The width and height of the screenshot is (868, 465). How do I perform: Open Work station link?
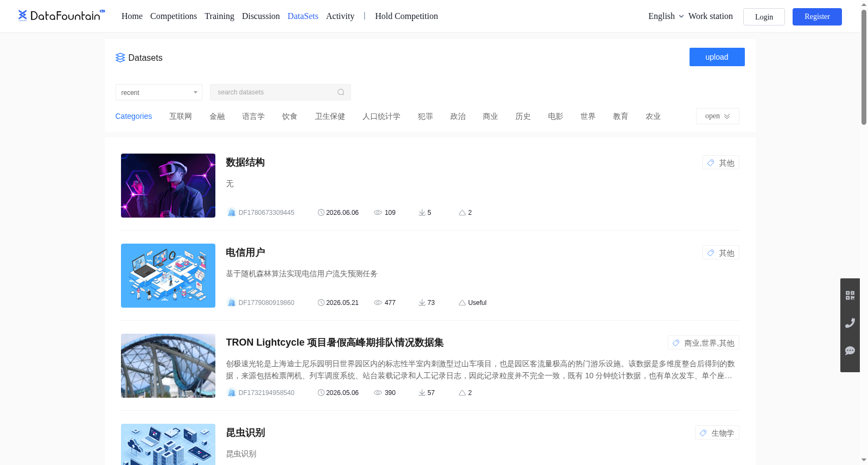tap(711, 16)
